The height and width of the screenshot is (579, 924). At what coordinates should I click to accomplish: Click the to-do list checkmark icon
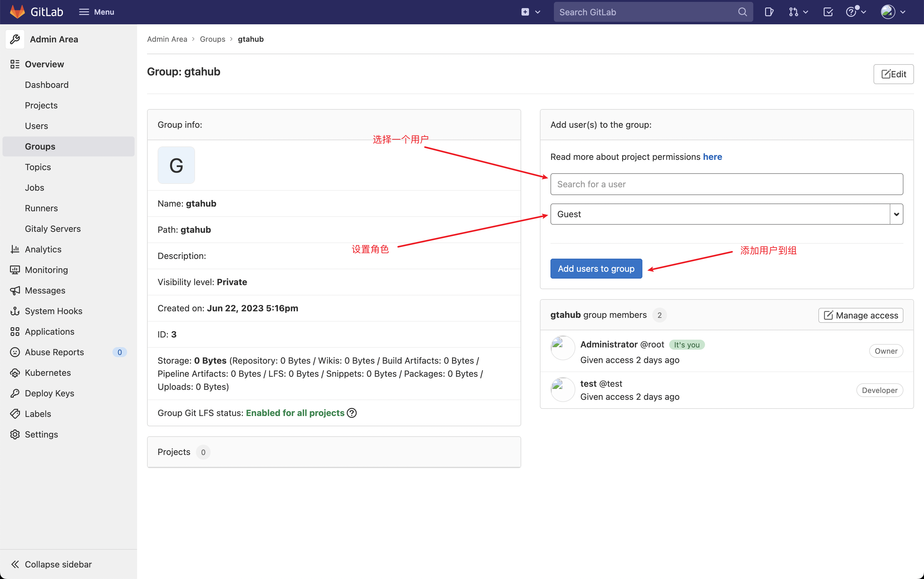coord(828,12)
